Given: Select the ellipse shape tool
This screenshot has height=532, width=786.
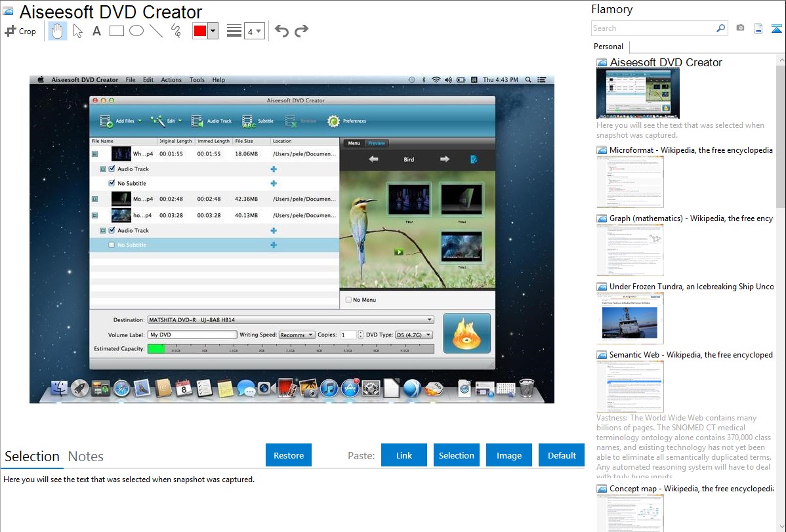Looking at the screenshot, I should [136, 31].
